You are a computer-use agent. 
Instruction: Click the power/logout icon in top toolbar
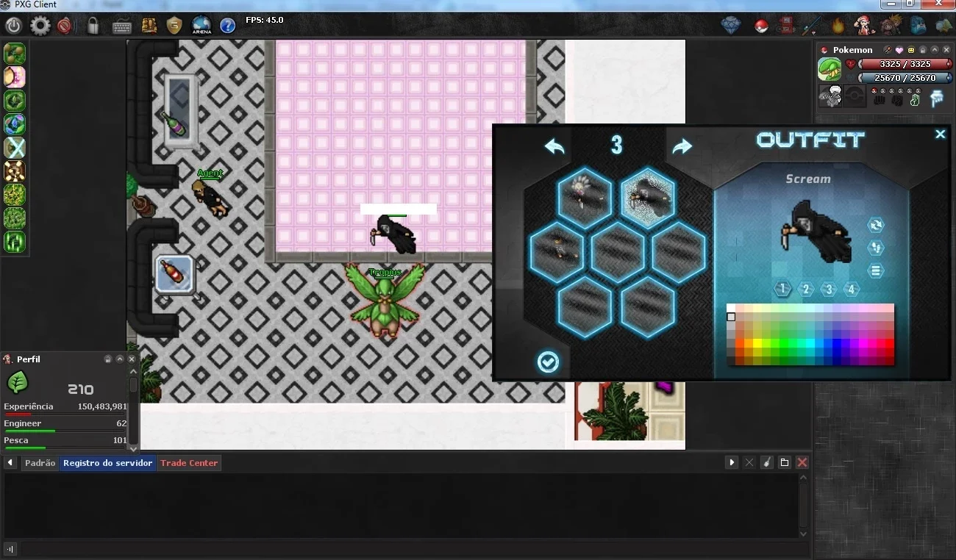[x=13, y=26]
